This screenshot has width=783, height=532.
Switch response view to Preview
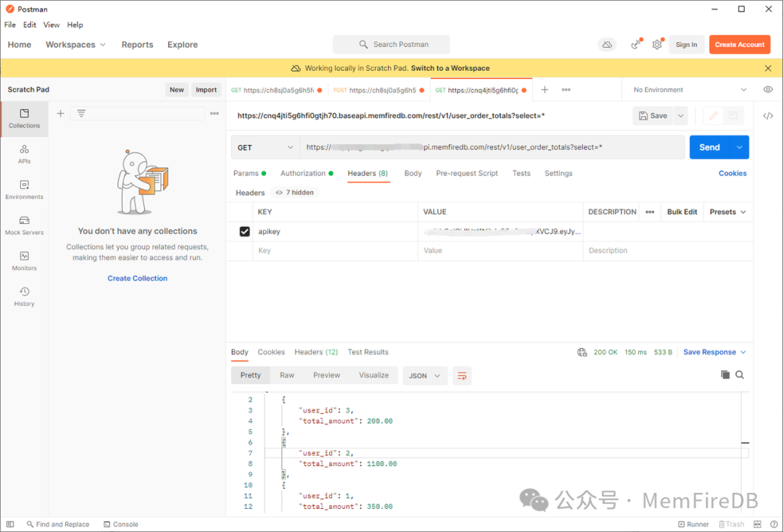point(326,375)
